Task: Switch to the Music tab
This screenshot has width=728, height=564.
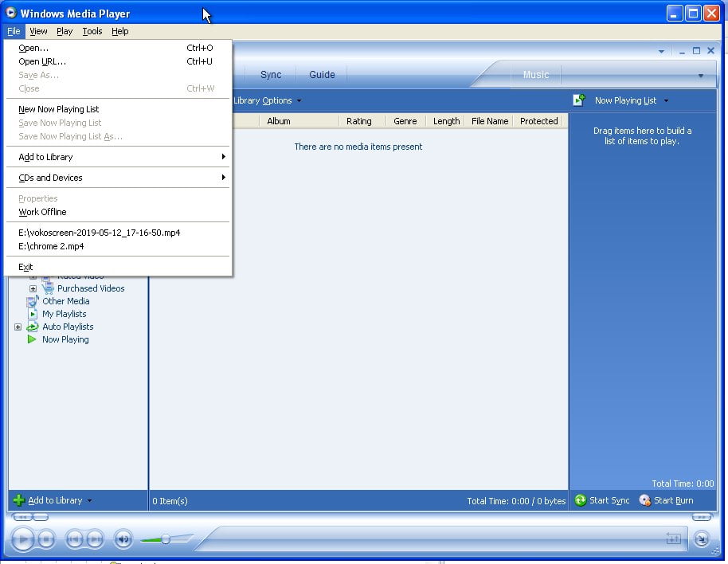Action: click(536, 75)
